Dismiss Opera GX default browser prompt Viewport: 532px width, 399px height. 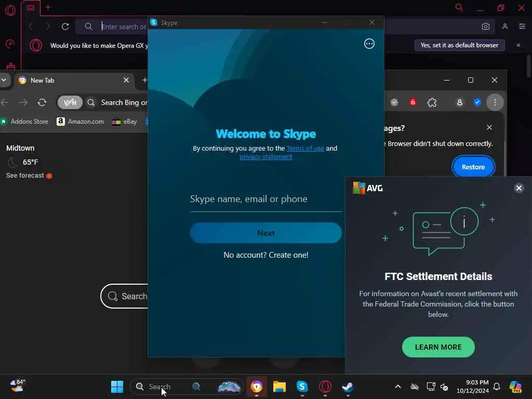tap(518, 45)
